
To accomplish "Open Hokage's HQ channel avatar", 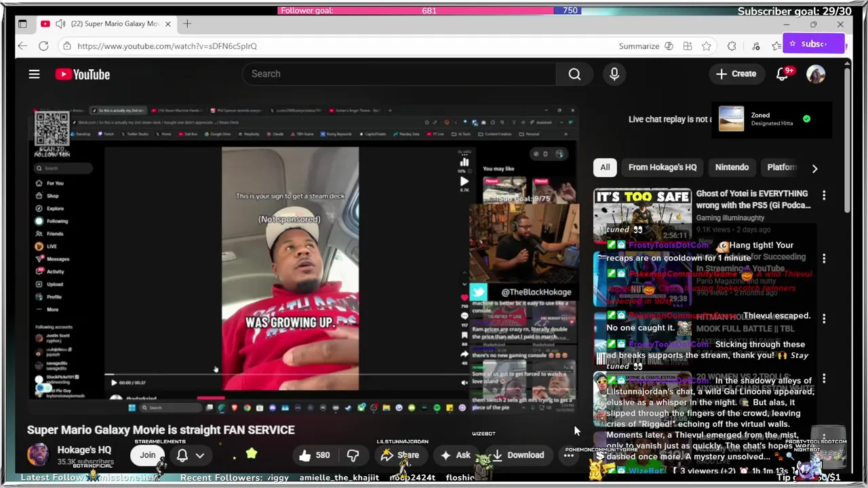I will click(x=39, y=455).
